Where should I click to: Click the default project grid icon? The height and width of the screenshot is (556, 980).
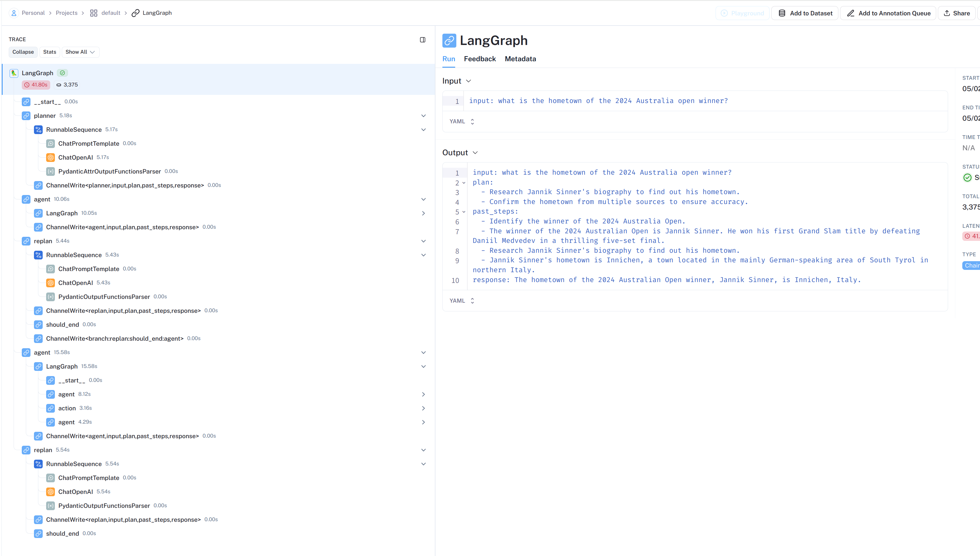[93, 13]
